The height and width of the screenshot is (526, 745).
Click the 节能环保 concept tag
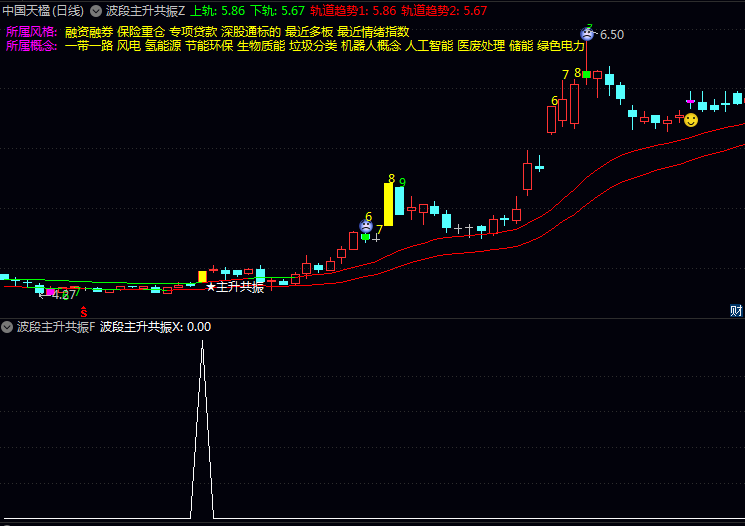pos(209,46)
